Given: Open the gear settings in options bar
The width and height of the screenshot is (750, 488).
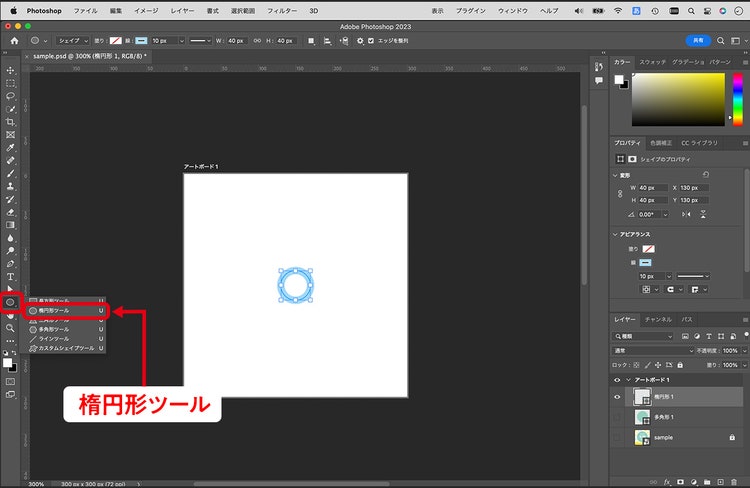Looking at the screenshot, I should pyautogui.click(x=360, y=41).
